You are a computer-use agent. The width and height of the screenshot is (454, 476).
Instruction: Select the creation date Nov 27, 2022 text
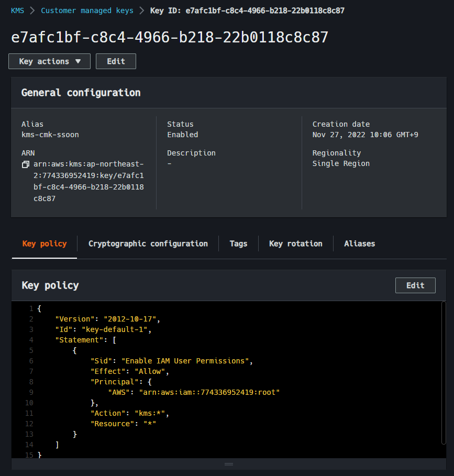[x=366, y=135]
